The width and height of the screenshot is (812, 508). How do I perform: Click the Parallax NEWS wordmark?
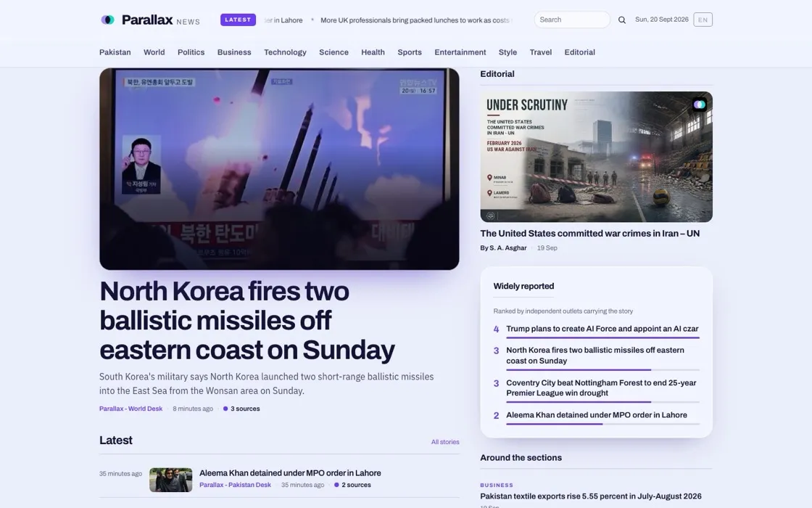tap(160, 20)
